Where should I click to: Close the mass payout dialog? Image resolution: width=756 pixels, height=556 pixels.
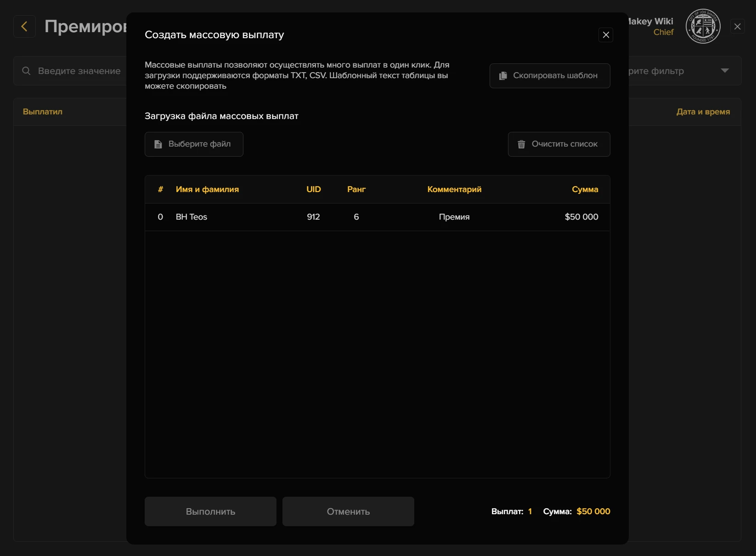[x=606, y=35]
